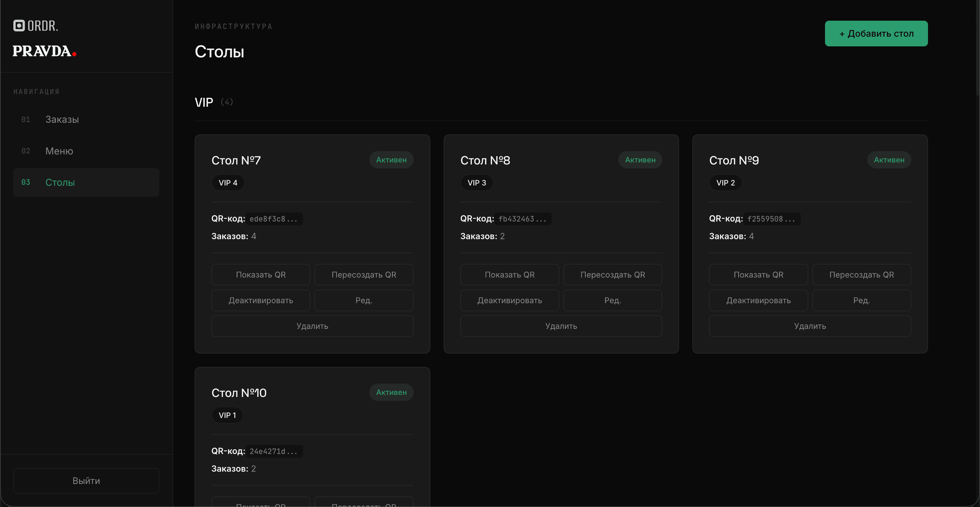Click the Добавить стол button
The image size is (980, 507).
[876, 33]
